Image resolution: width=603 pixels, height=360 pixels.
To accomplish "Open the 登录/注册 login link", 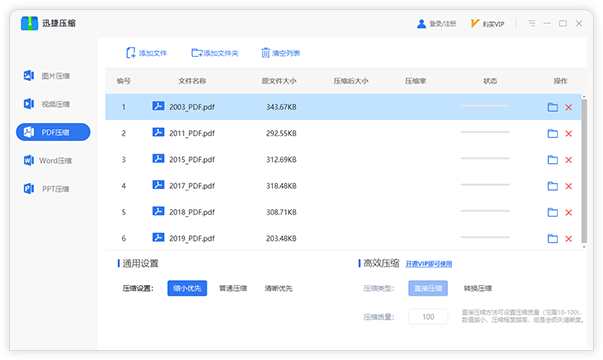I will [436, 24].
